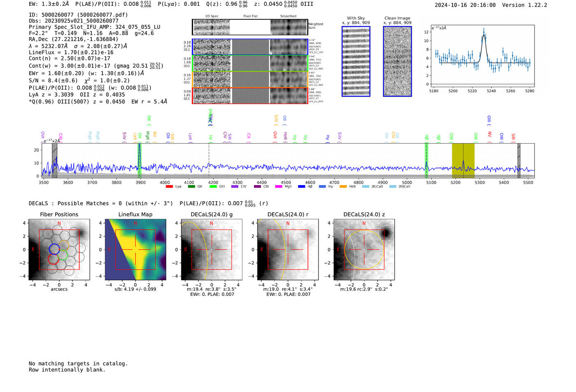Click the green Hβ marker near 5080Å
576x392 pixels.
point(426,160)
